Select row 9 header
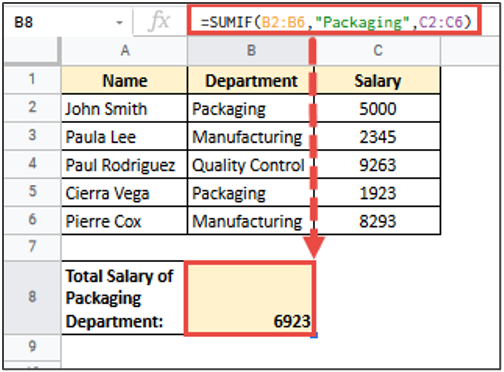The image size is (504, 372). [x=33, y=347]
